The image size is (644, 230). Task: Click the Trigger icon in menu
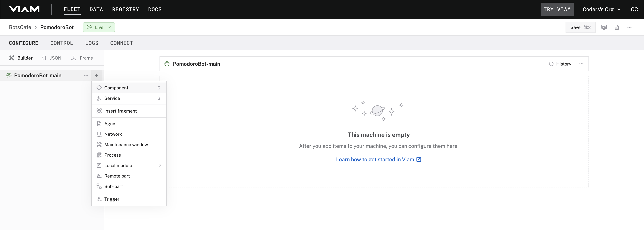pos(99,199)
